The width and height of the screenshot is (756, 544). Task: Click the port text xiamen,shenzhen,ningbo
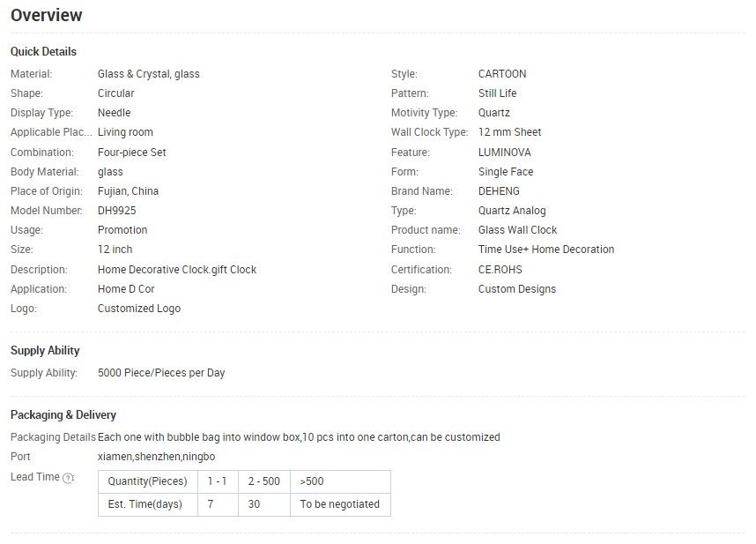click(x=156, y=457)
